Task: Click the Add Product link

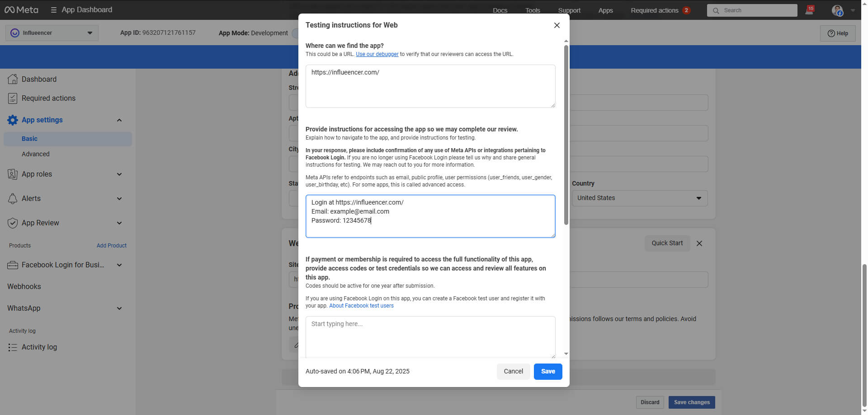Action: click(111, 246)
